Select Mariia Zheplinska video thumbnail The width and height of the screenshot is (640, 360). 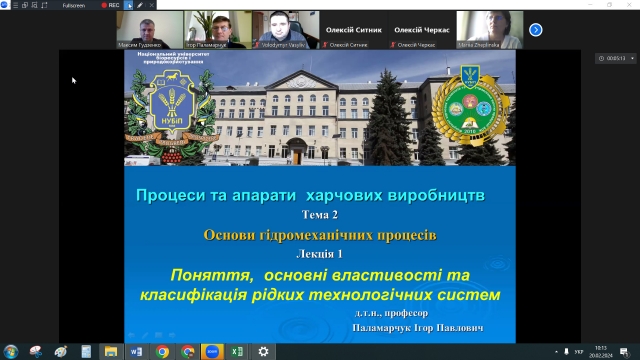(x=490, y=30)
